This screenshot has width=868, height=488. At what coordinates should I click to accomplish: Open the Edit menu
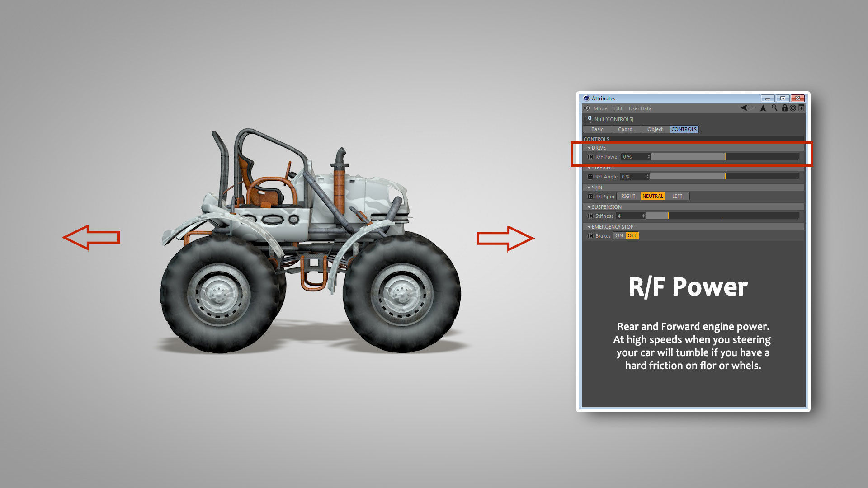tap(618, 108)
